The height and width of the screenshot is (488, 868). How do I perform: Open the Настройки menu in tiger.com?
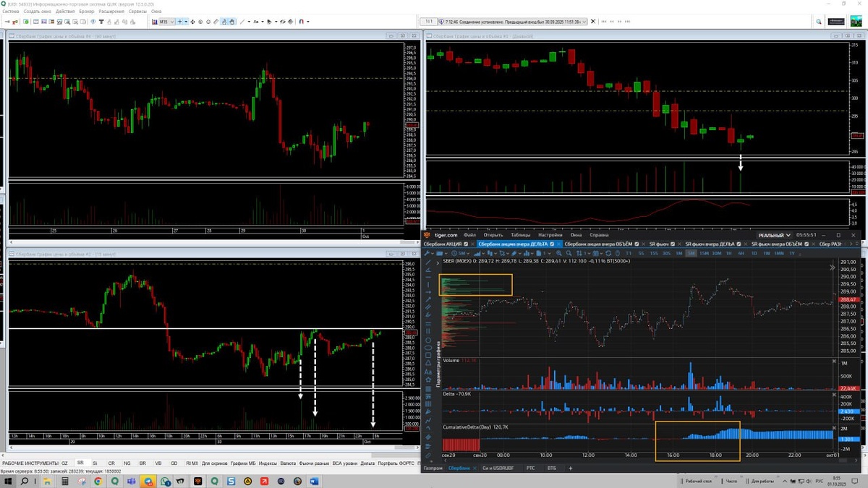(x=550, y=235)
